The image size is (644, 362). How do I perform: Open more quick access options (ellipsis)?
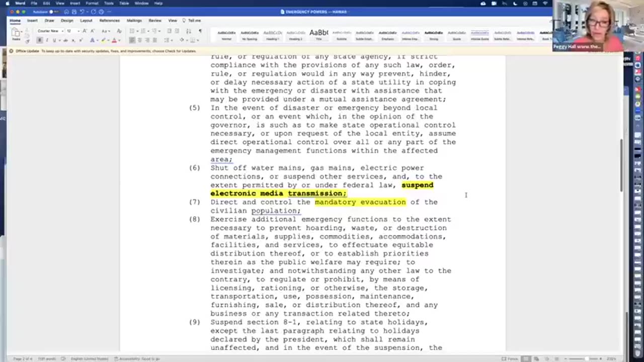(x=109, y=12)
